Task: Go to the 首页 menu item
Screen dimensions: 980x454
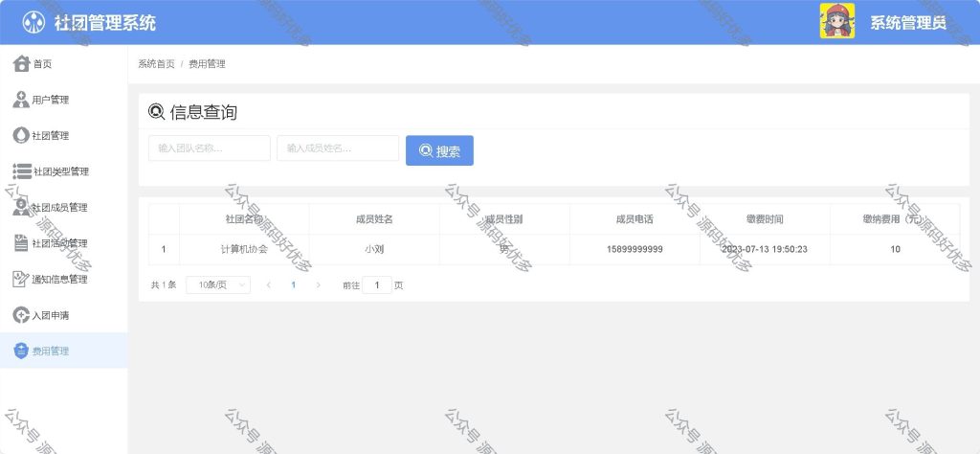Action: (64, 64)
